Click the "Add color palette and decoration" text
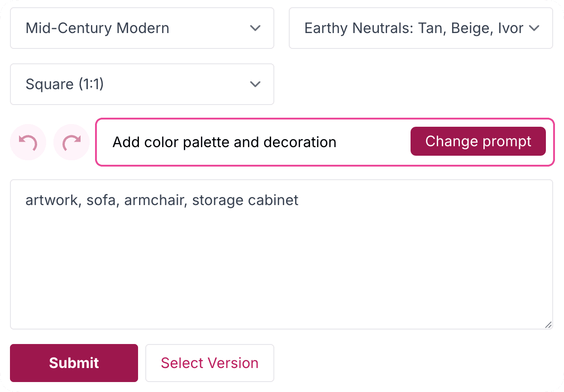Viewport: 564px width, 392px height. (x=225, y=142)
